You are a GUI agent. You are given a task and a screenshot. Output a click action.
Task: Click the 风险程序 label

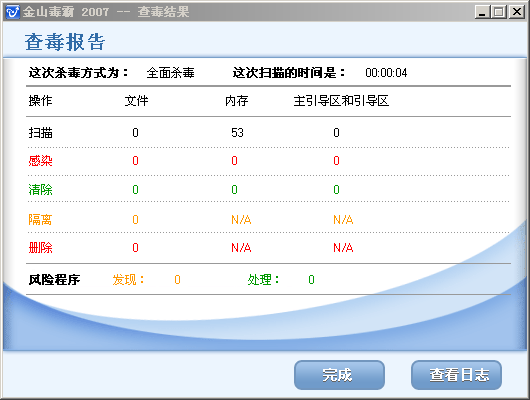coord(54,280)
